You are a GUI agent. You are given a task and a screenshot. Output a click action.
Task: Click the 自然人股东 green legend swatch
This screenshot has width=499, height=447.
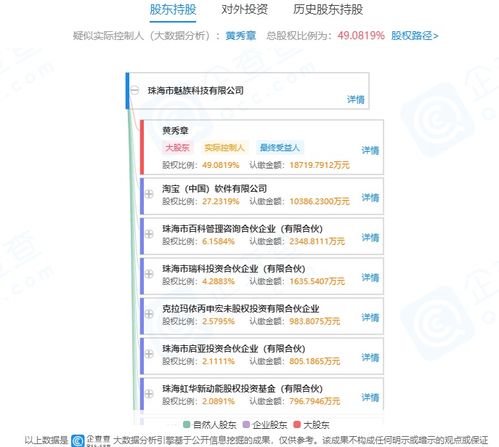187,424
